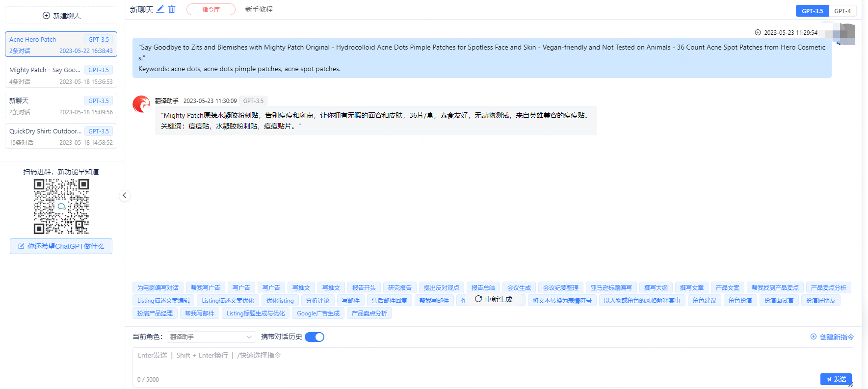Toggle the 携带对话历史 switch

click(315, 337)
